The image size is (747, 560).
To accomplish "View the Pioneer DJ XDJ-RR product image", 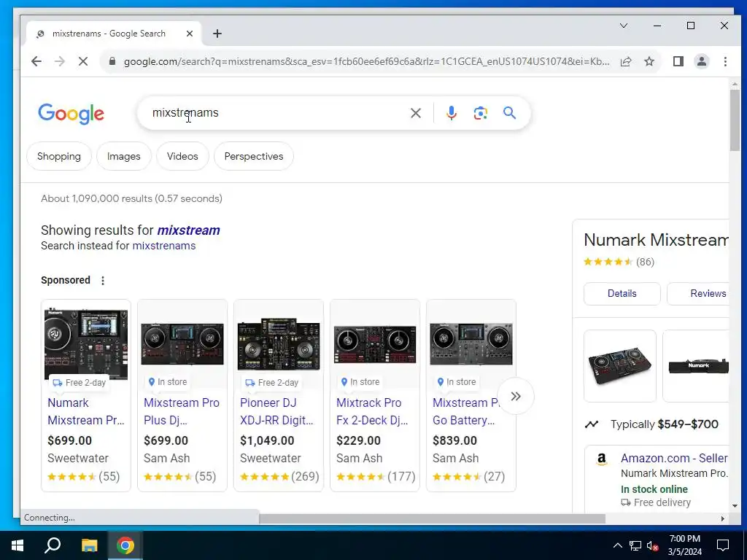I will (x=279, y=344).
